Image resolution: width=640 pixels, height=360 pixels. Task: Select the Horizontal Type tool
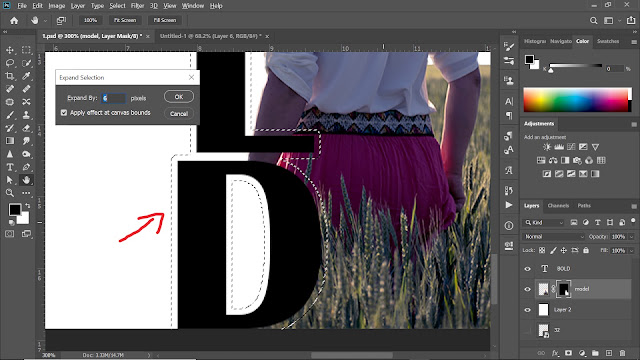10,167
